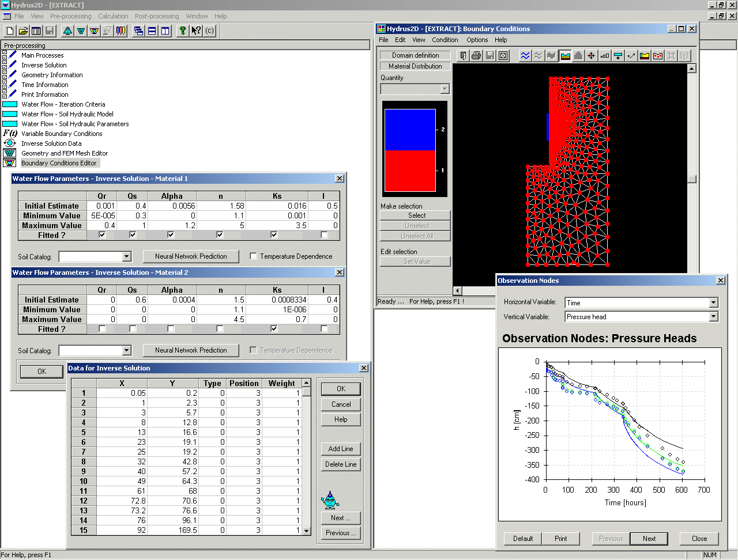Click the boxed-X view all icon
738x560 pixels.
503,56
